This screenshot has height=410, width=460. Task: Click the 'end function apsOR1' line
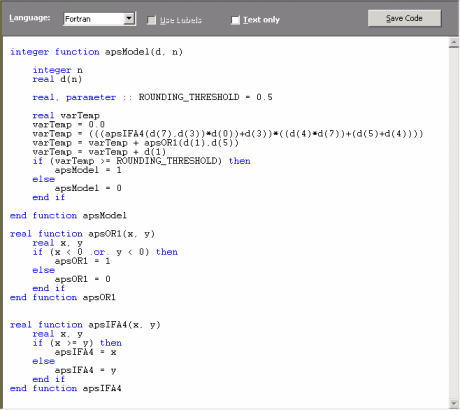pyautogui.click(x=63, y=297)
